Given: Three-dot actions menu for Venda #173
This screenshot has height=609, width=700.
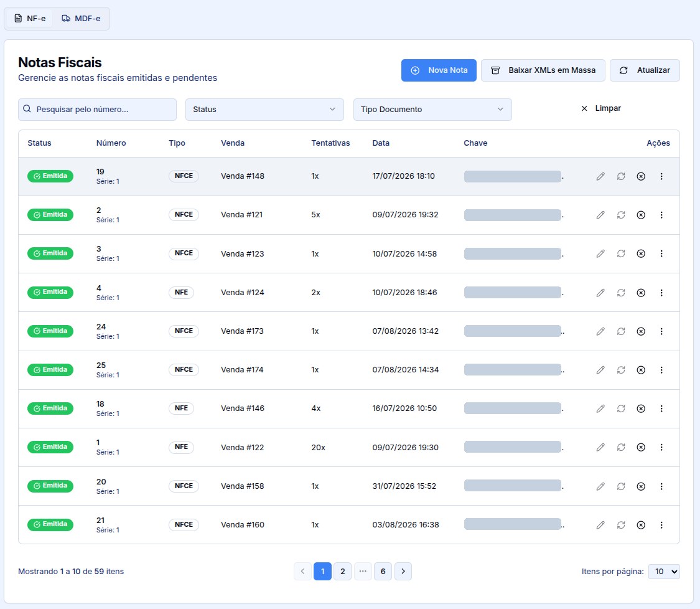Looking at the screenshot, I should pyautogui.click(x=661, y=331).
